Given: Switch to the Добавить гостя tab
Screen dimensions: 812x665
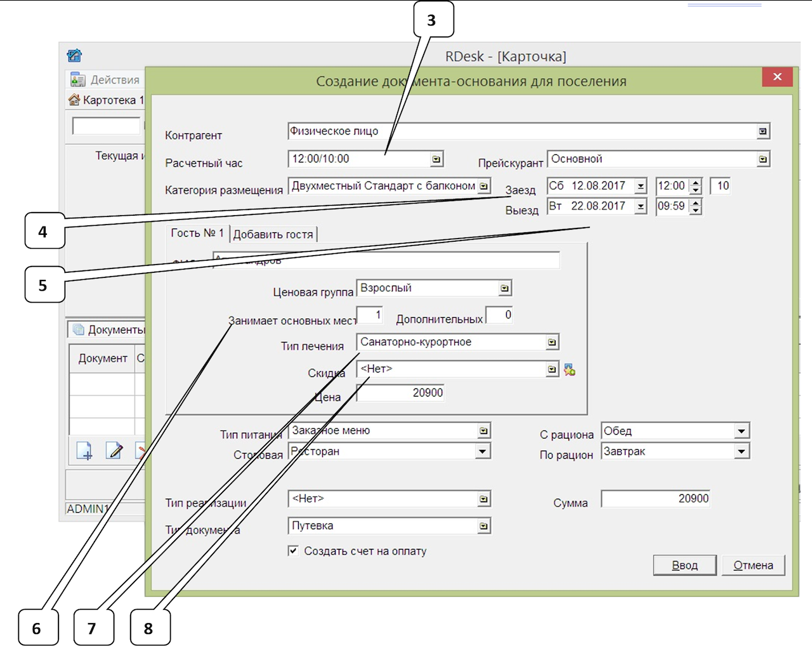Looking at the screenshot, I should 273,234.
